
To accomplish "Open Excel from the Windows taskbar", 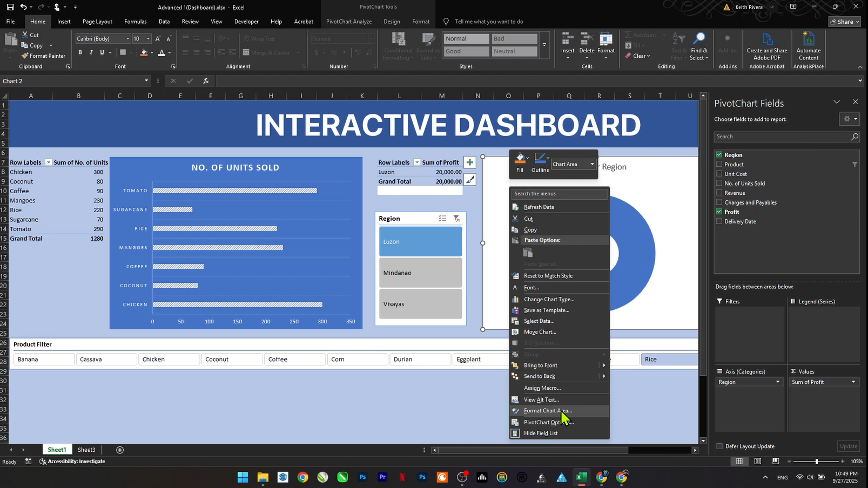I will [x=581, y=477].
